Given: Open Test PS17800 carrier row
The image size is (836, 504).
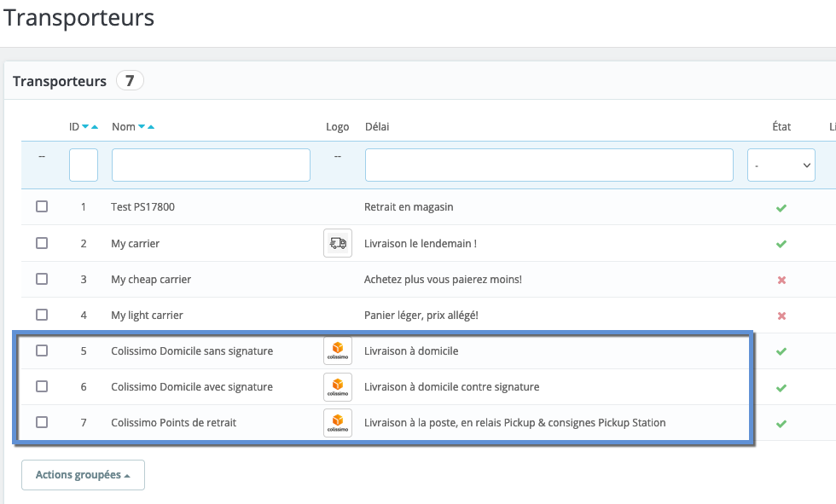Looking at the screenshot, I should pos(143,206).
